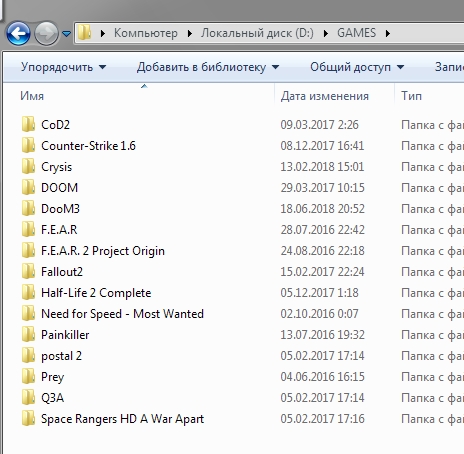Screen dimensions: 464x454
Task: Select the CoD2 folder icon
Action: pyautogui.click(x=28, y=124)
